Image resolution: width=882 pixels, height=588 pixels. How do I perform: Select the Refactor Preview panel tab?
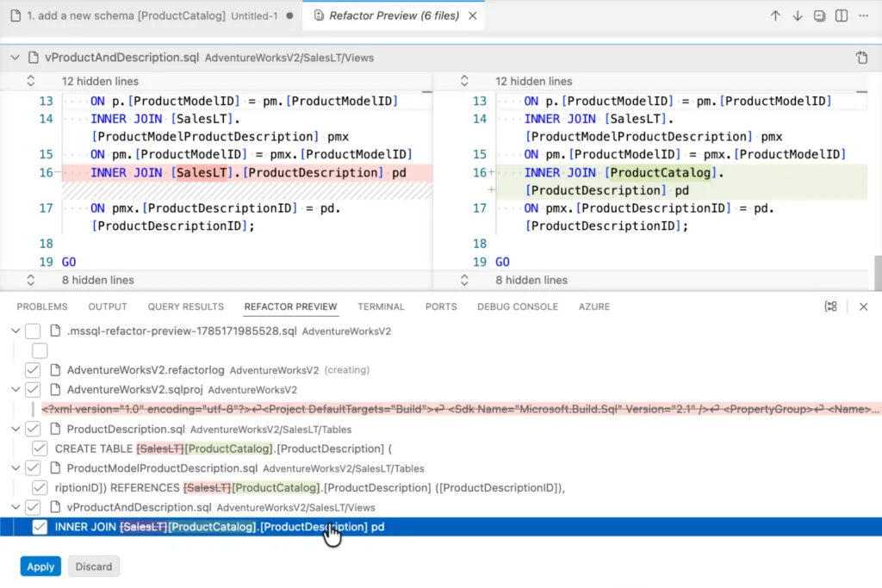(x=291, y=306)
